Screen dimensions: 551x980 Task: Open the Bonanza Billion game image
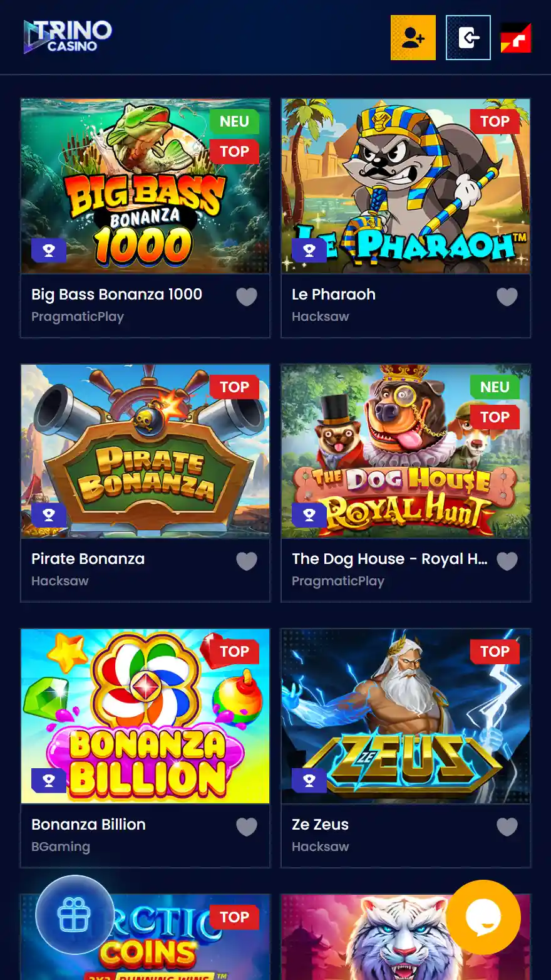pos(145,716)
